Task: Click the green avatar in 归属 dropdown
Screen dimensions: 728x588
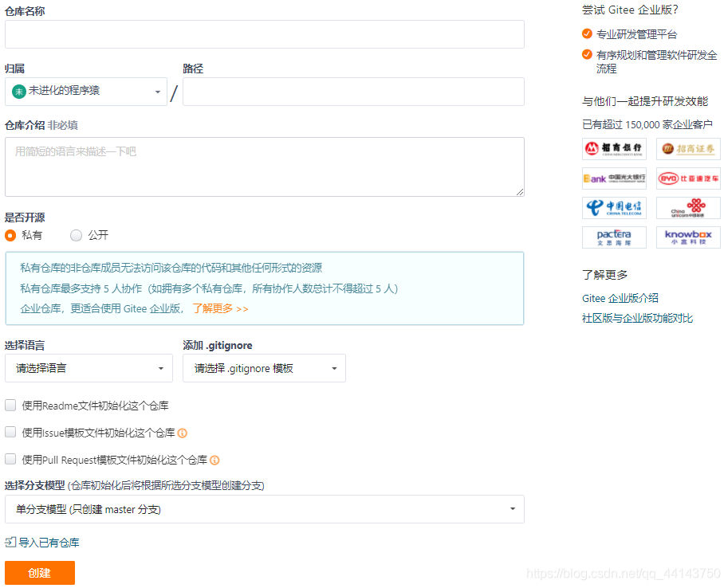Action: click(19, 92)
